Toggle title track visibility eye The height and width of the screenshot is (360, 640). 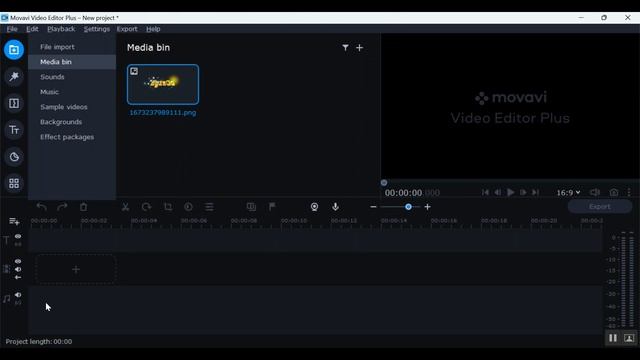tap(18, 236)
